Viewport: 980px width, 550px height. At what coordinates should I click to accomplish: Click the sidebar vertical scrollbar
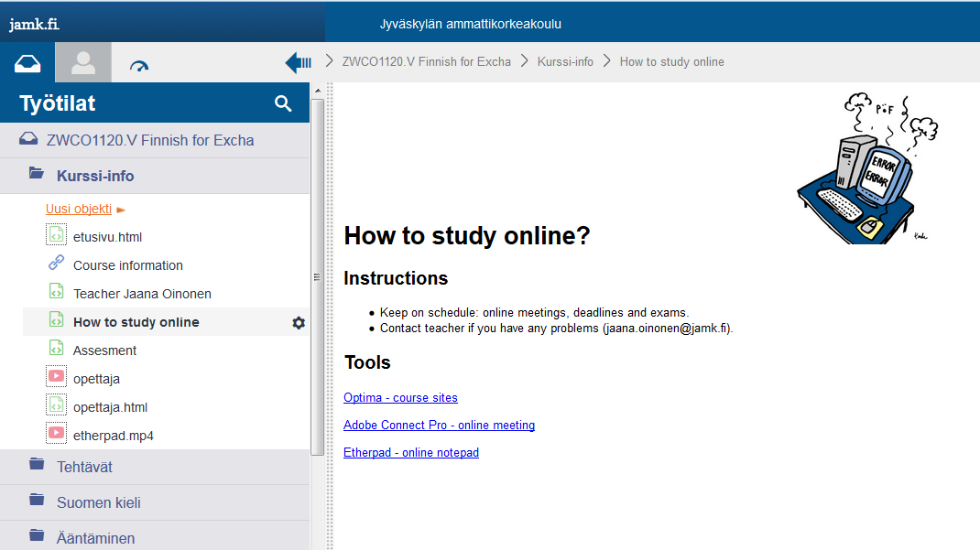click(x=318, y=275)
